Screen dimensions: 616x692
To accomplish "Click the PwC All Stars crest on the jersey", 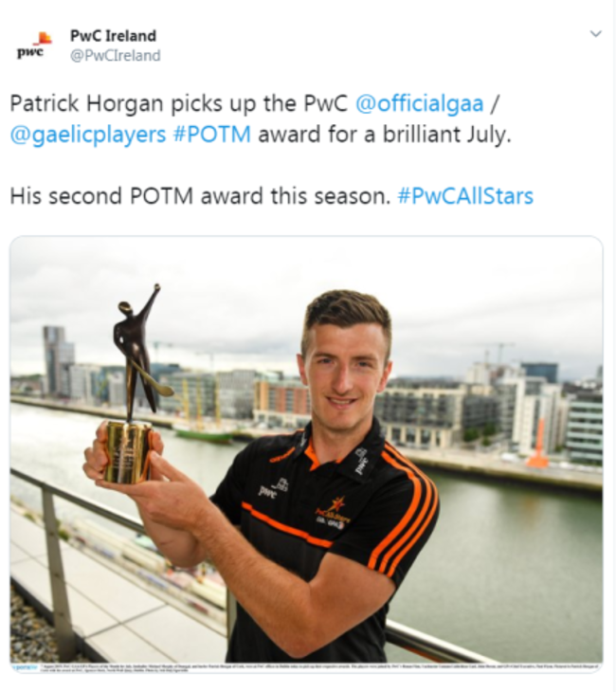I will (x=333, y=511).
